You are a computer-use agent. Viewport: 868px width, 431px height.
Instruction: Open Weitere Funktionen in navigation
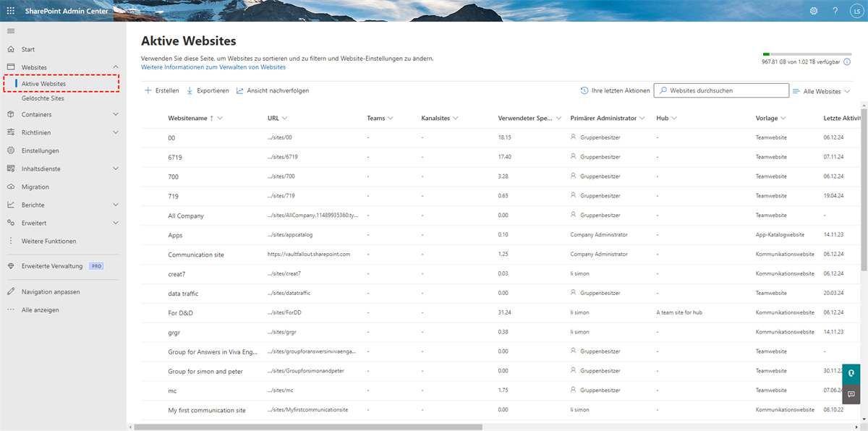[48, 241]
